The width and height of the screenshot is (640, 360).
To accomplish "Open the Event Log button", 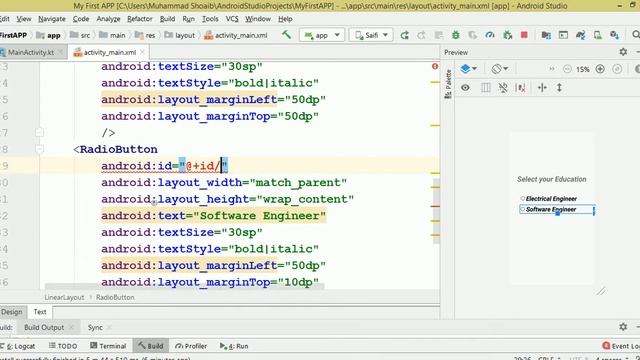I will (621, 346).
